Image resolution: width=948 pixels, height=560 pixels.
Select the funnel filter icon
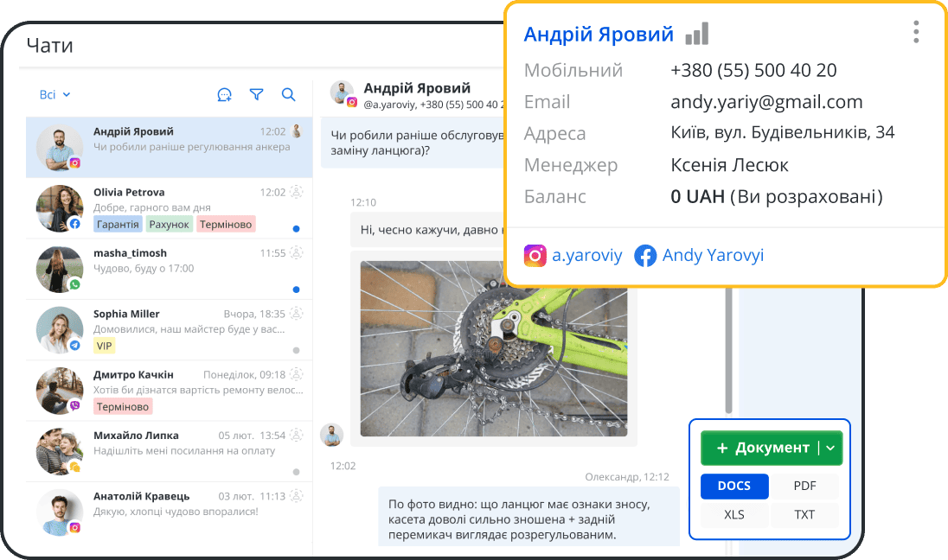coord(257,95)
